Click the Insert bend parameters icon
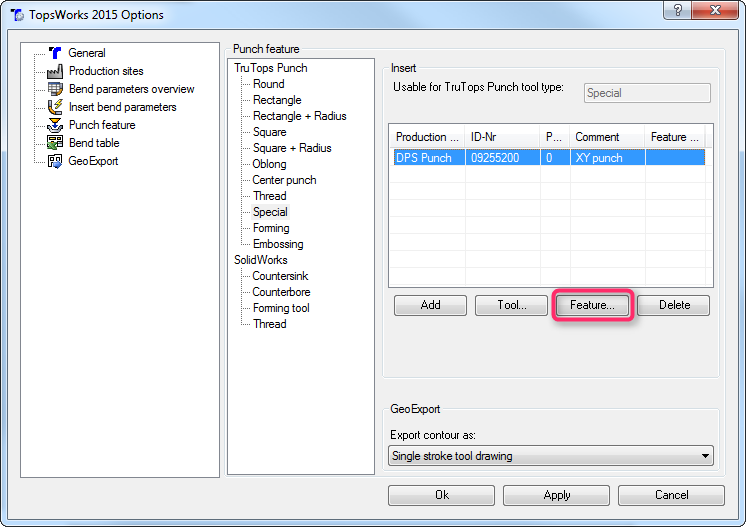This screenshot has height=527, width=746. [x=56, y=107]
